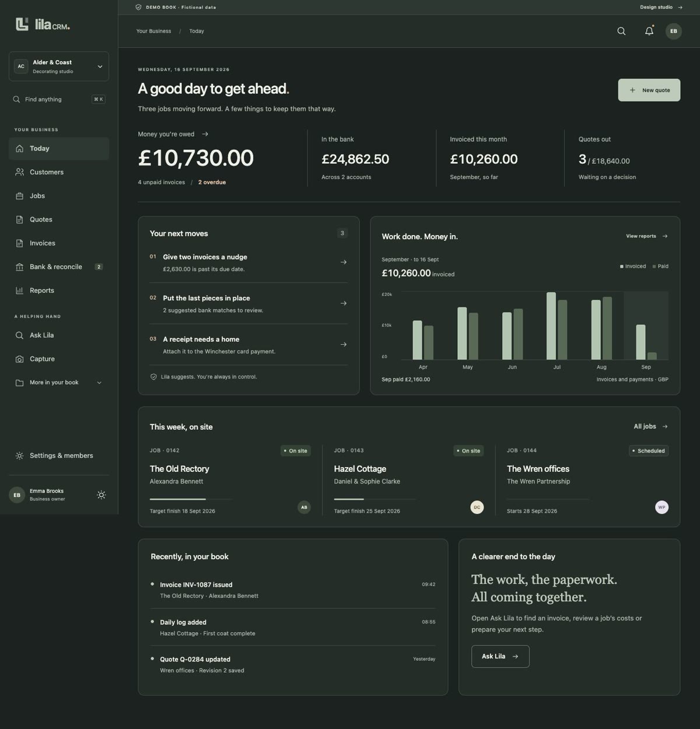Click the Ask Lila button in bottom card
The height and width of the screenshot is (729, 700).
click(x=501, y=656)
